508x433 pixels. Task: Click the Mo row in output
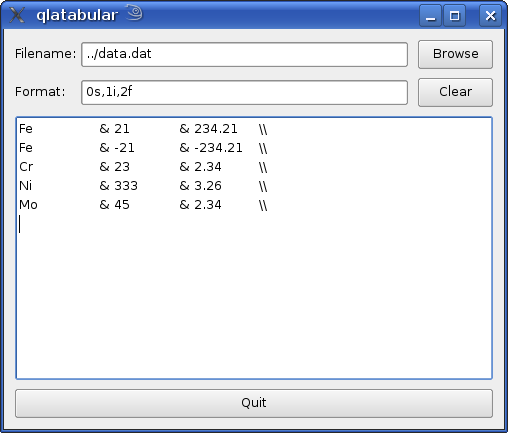point(143,205)
